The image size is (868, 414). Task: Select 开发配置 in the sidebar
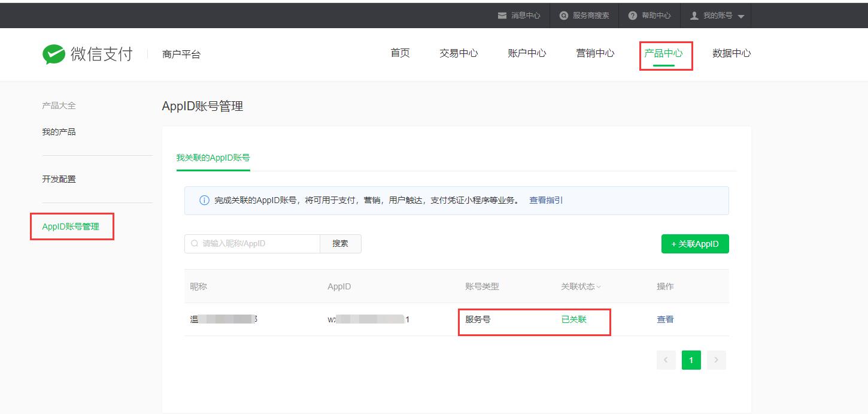[59, 179]
